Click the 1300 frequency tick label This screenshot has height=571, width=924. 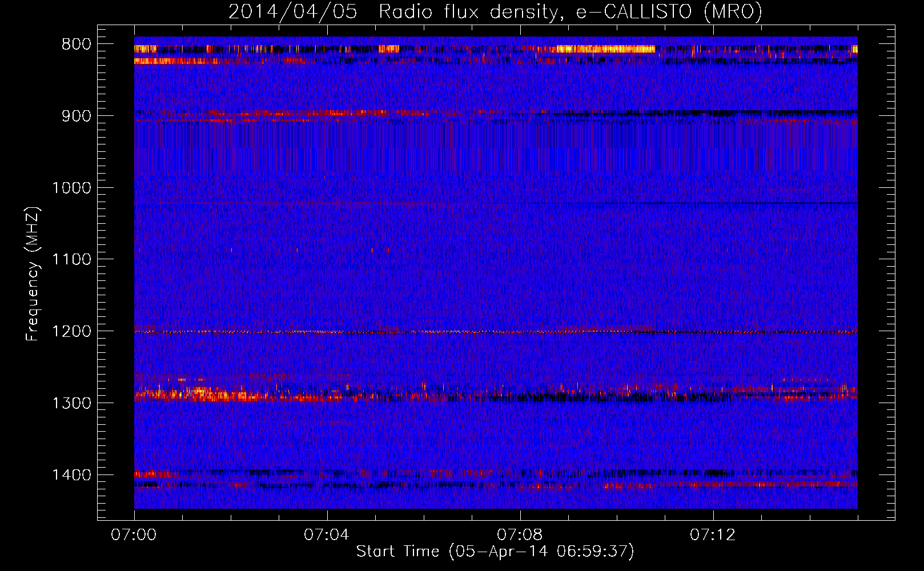pos(72,403)
